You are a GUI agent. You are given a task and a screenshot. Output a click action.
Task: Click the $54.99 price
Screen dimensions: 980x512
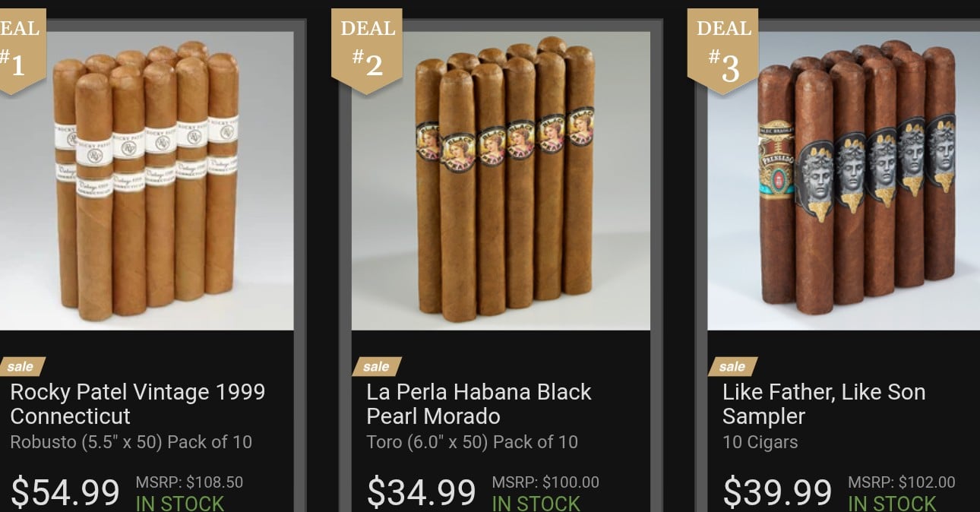65,492
